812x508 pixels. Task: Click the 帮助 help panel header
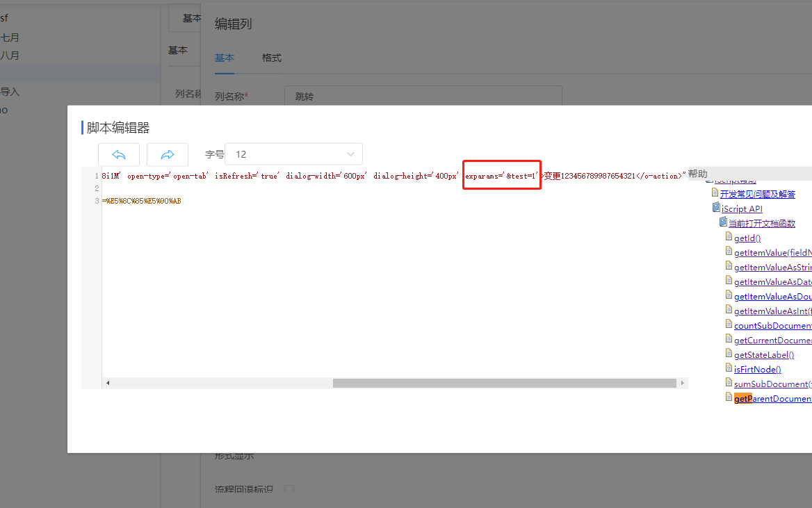point(697,174)
